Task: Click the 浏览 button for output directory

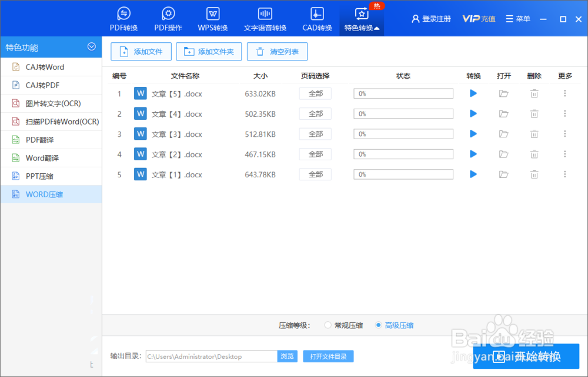Action: (288, 356)
